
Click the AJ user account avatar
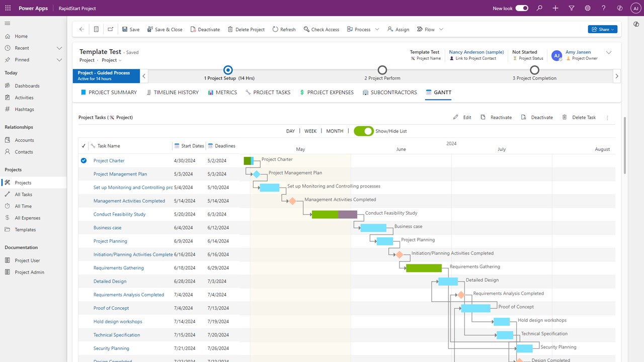click(635, 8)
